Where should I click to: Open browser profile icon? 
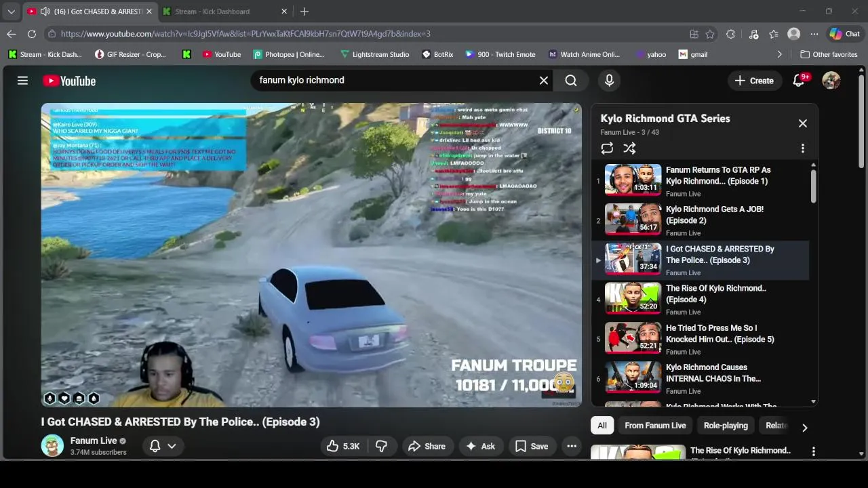tap(793, 34)
